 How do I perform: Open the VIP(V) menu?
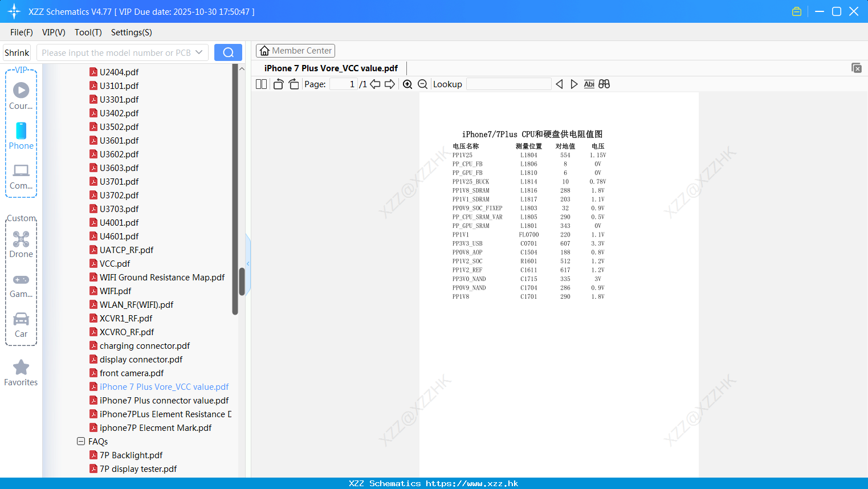pyautogui.click(x=54, y=32)
